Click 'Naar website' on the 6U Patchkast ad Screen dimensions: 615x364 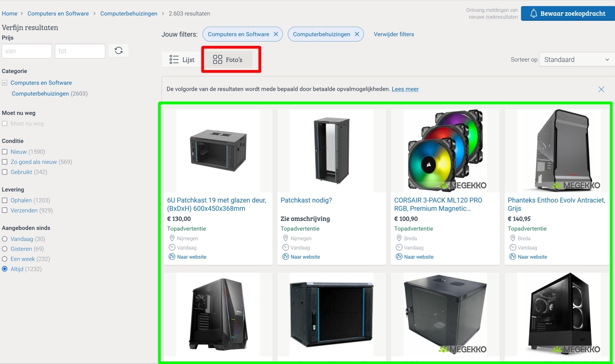(192, 257)
